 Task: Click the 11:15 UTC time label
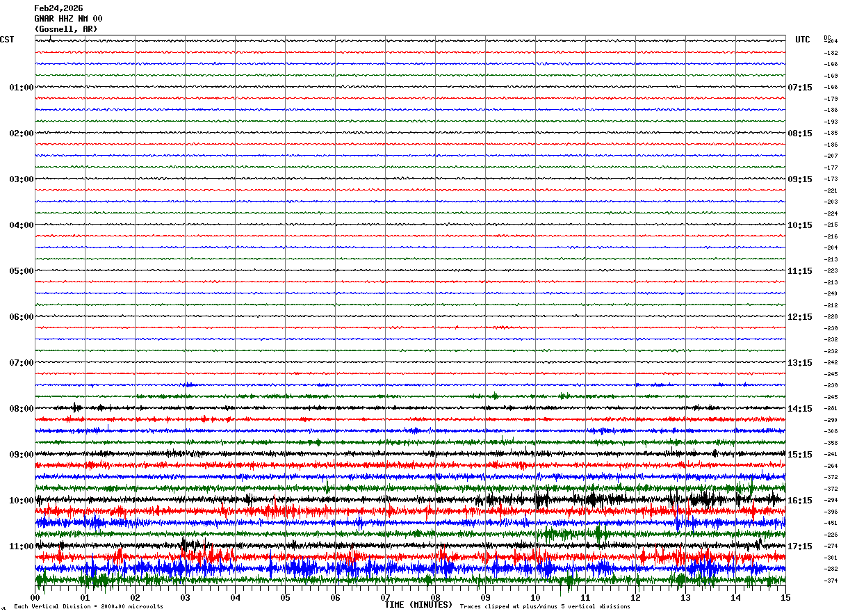[x=800, y=271]
